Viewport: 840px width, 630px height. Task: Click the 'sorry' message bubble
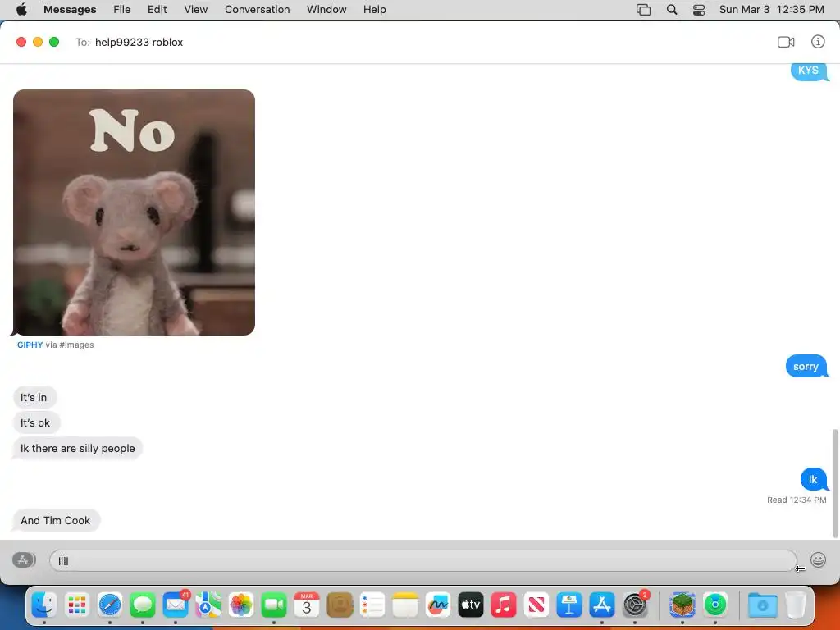tap(806, 367)
